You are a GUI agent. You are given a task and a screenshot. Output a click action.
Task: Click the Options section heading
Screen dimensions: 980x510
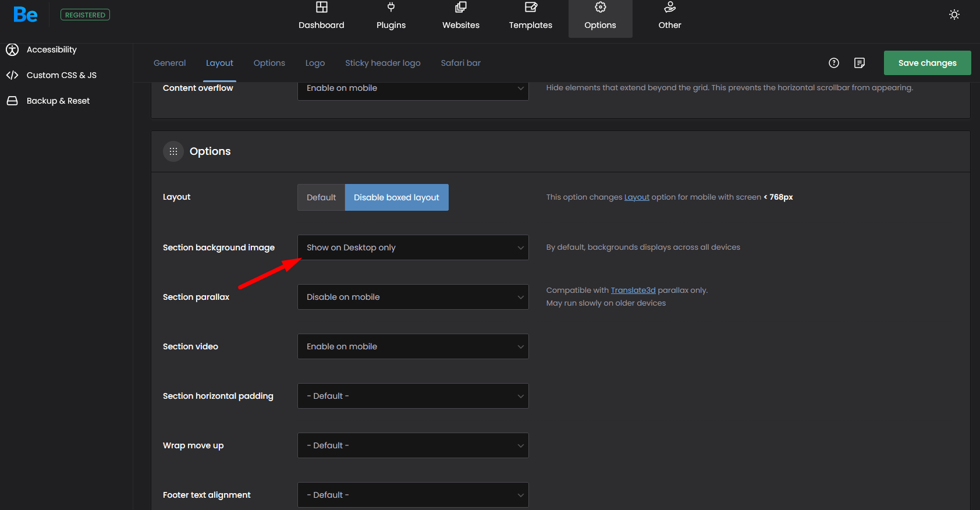click(210, 151)
